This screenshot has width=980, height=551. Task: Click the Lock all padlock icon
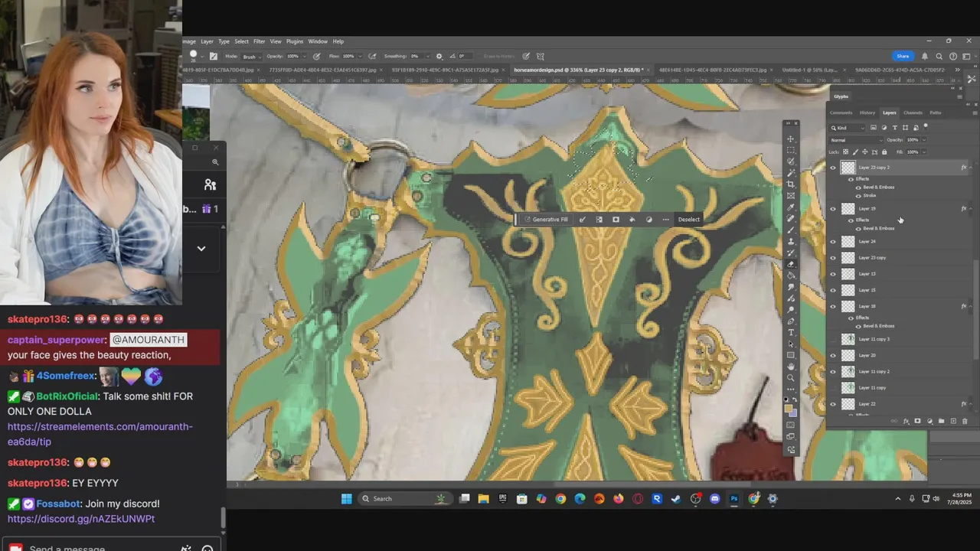tap(884, 152)
